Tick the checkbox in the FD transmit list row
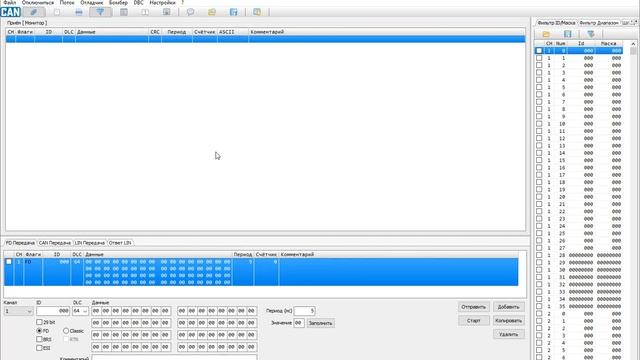This screenshot has height=360, width=640. click(x=9, y=262)
